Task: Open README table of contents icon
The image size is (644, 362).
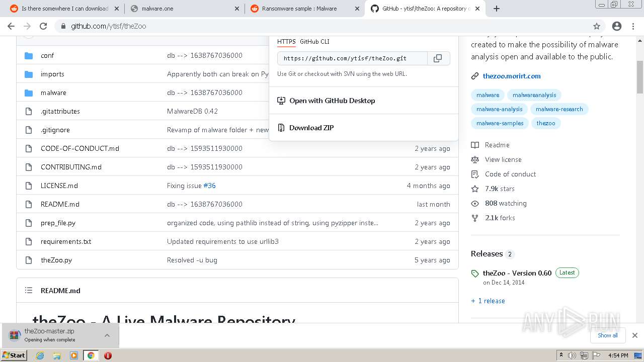Action: pos(29,291)
